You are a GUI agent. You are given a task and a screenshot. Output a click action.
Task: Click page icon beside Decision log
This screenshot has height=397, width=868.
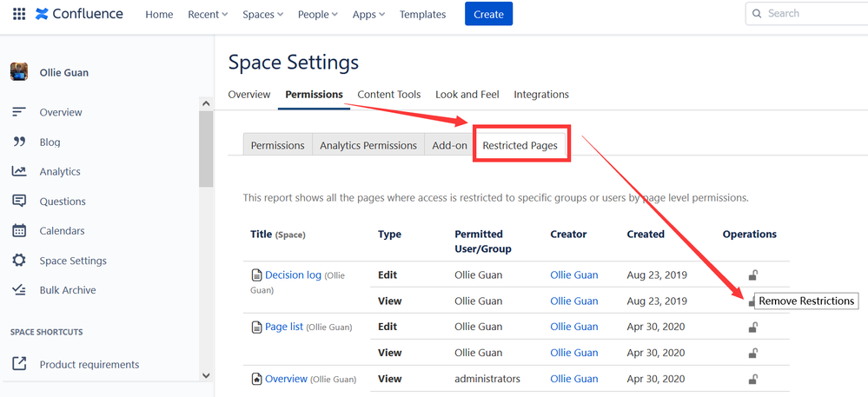(257, 275)
